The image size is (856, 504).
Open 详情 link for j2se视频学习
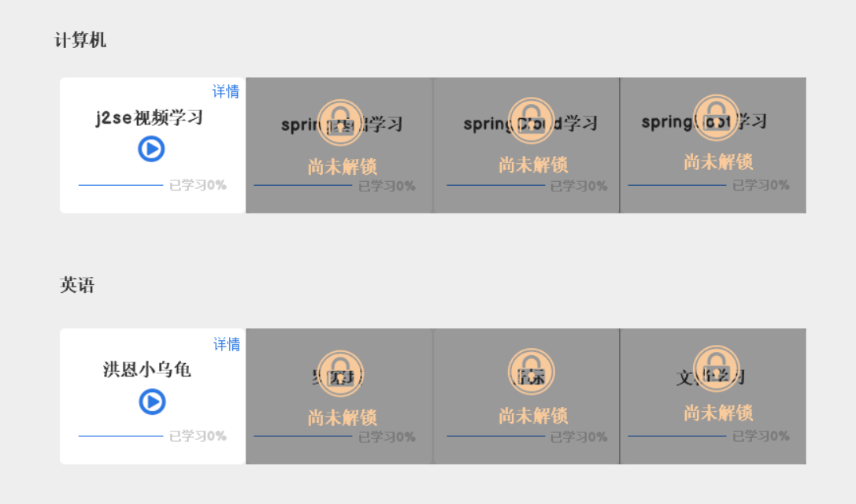pyautogui.click(x=226, y=91)
